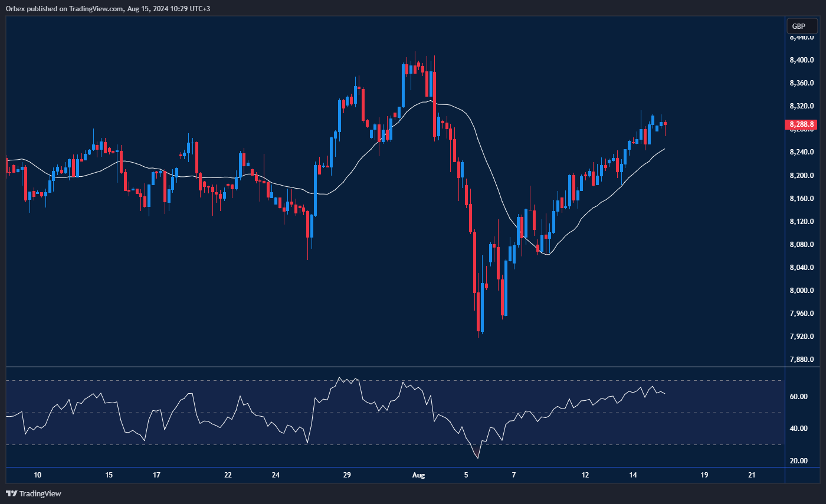Click the 10 date label on time axis

38,475
